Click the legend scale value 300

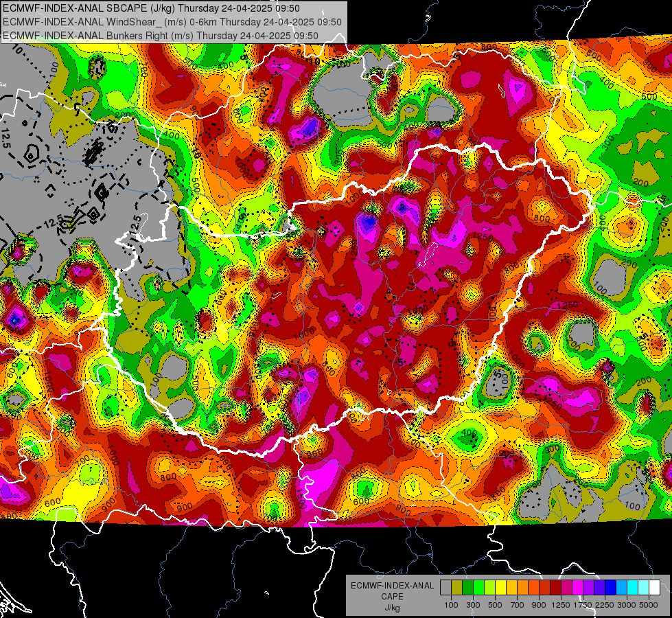[x=473, y=605]
